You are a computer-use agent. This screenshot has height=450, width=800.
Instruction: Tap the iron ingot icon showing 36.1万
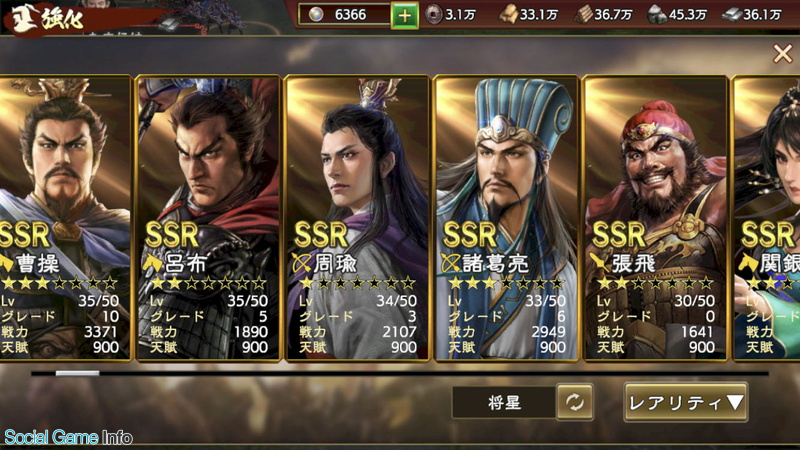732,15
